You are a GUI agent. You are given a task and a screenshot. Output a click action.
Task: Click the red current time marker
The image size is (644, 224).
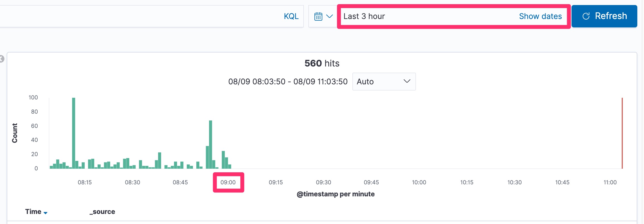coord(622,133)
